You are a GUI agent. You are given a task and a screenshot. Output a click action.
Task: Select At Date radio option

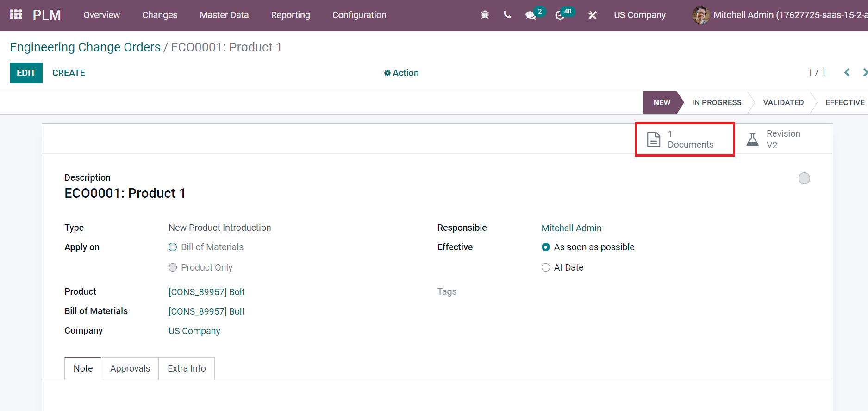(546, 267)
